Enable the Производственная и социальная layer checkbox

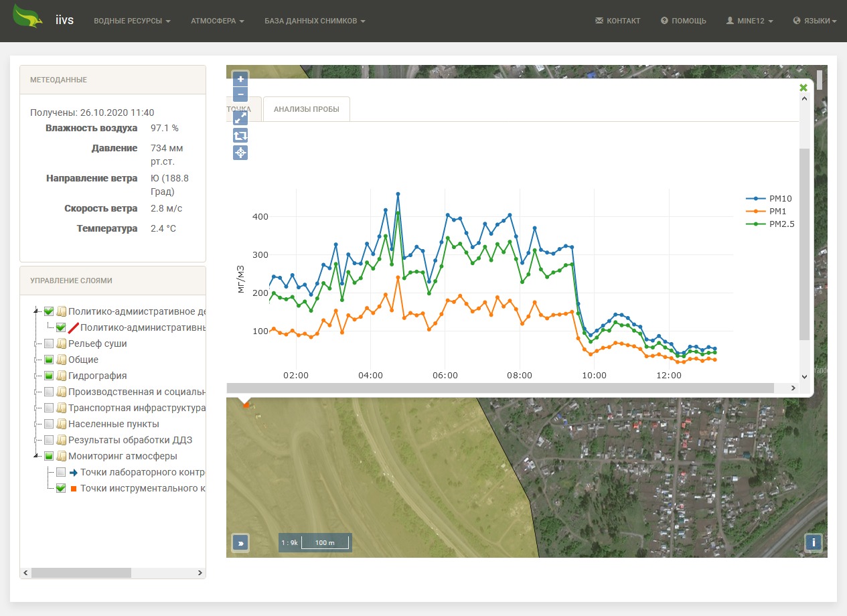pyautogui.click(x=49, y=392)
